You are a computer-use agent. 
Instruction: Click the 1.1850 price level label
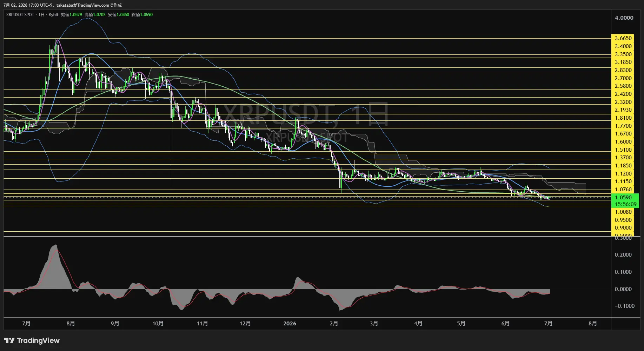(x=623, y=166)
